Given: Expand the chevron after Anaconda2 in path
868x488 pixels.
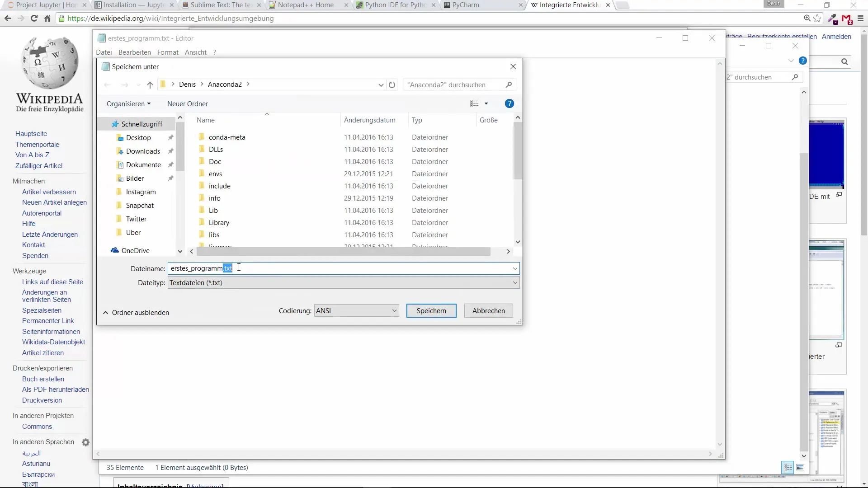Looking at the screenshot, I should click(x=248, y=84).
